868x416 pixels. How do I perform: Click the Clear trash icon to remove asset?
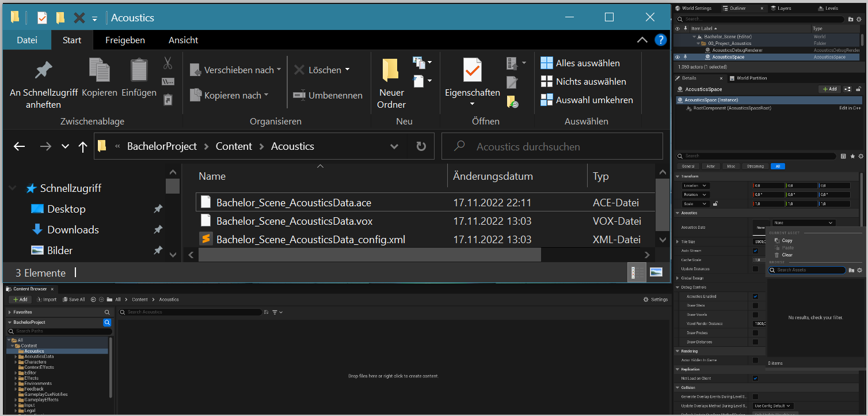point(777,255)
